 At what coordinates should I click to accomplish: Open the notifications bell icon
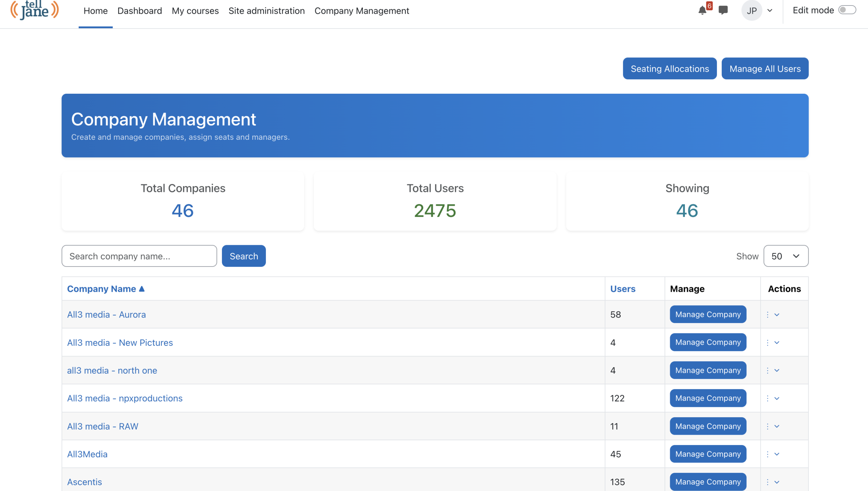[702, 10]
